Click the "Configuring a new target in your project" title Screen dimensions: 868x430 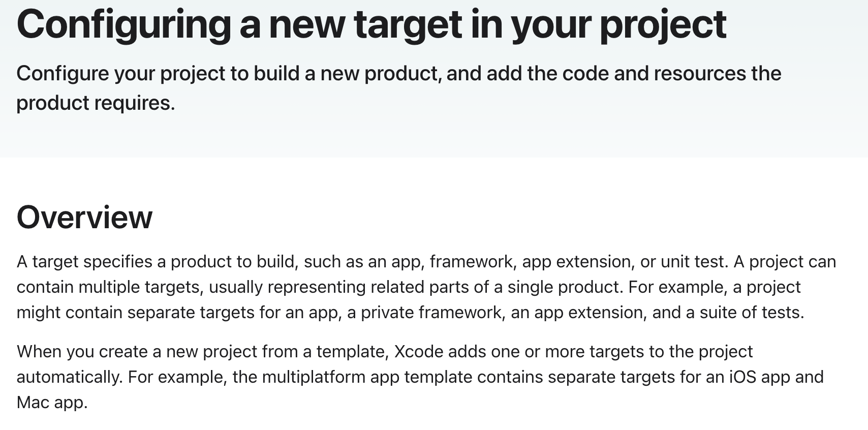pyautogui.click(x=371, y=24)
